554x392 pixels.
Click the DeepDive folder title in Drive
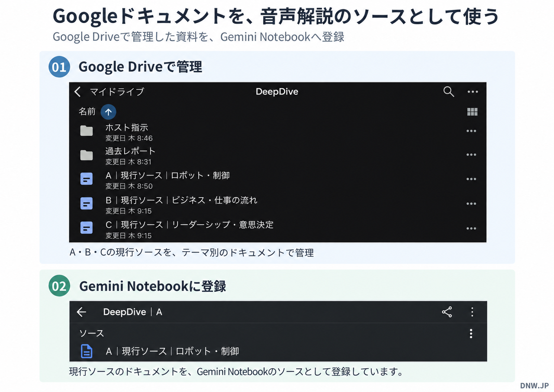pos(277,92)
